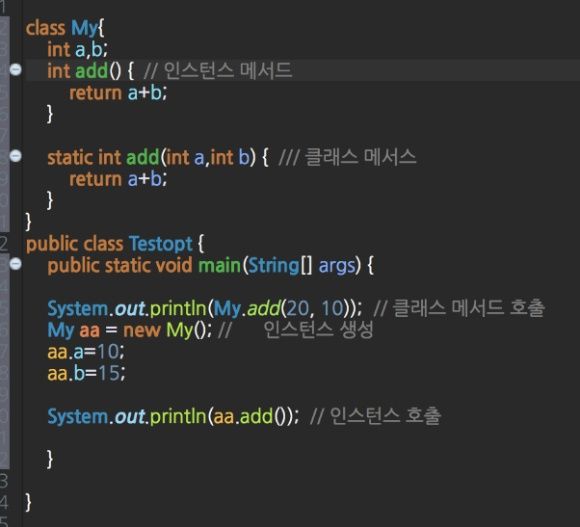The height and width of the screenshot is (527, 580).
Task: Click 'public static void' in main signature
Action: [119, 266]
